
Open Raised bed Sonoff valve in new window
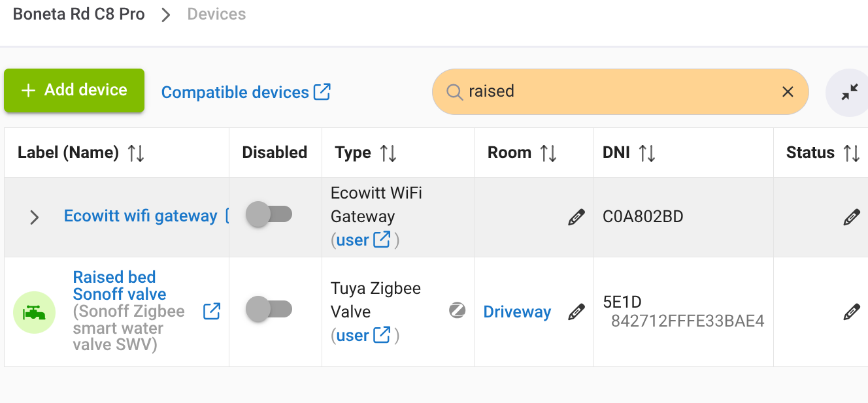[x=212, y=312]
